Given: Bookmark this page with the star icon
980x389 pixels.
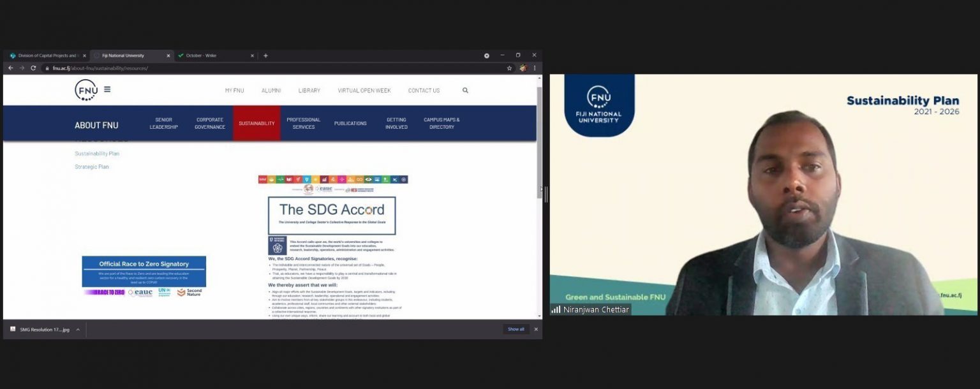Looking at the screenshot, I should coord(509,68).
